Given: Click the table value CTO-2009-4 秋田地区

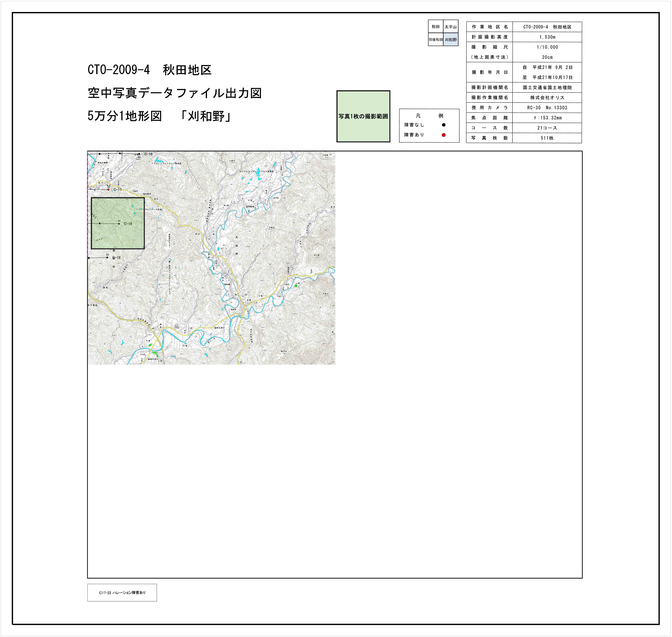Looking at the screenshot, I should (x=547, y=27).
